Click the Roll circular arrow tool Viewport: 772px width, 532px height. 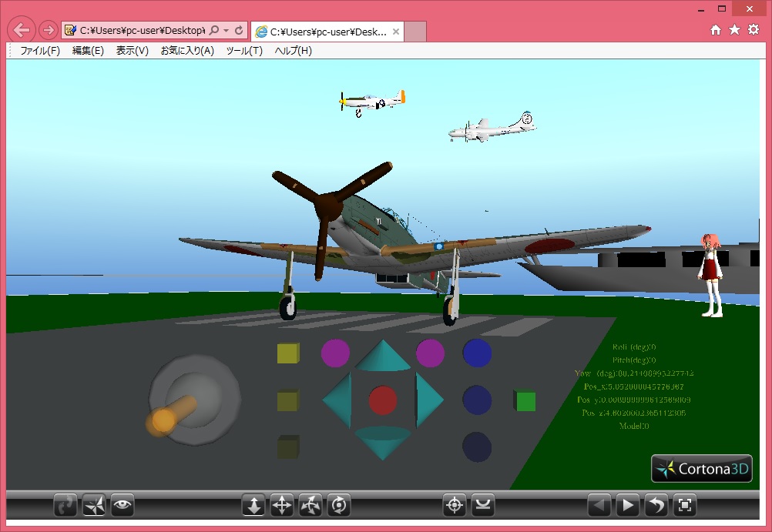pyautogui.click(x=339, y=506)
